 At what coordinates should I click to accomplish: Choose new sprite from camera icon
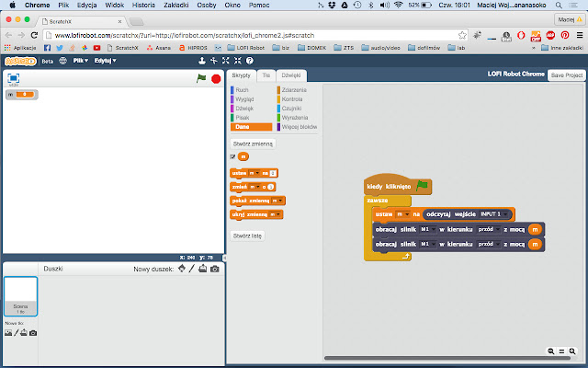click(x=214, y=269)
